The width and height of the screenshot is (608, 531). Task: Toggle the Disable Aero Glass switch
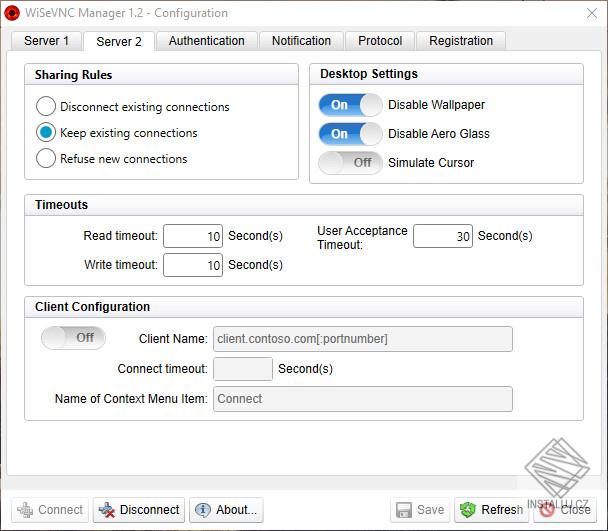351,134
